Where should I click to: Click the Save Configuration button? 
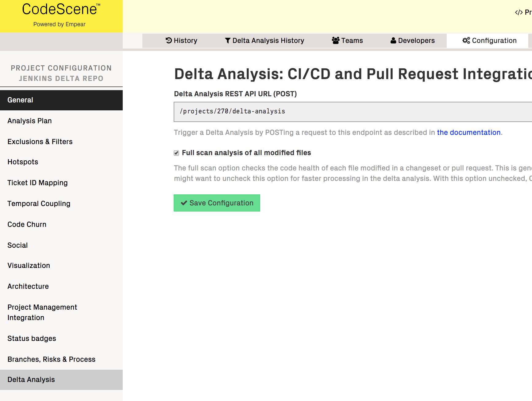tap(217, 203)
